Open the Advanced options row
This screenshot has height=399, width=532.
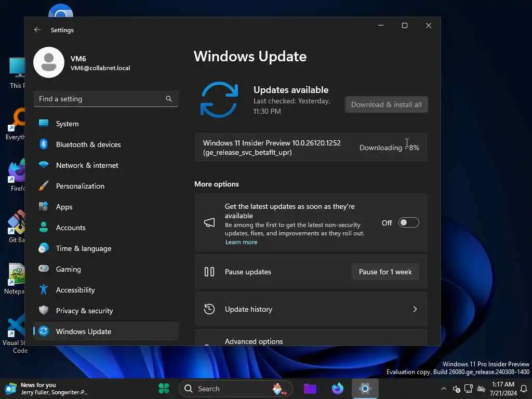tap(311, 338)
